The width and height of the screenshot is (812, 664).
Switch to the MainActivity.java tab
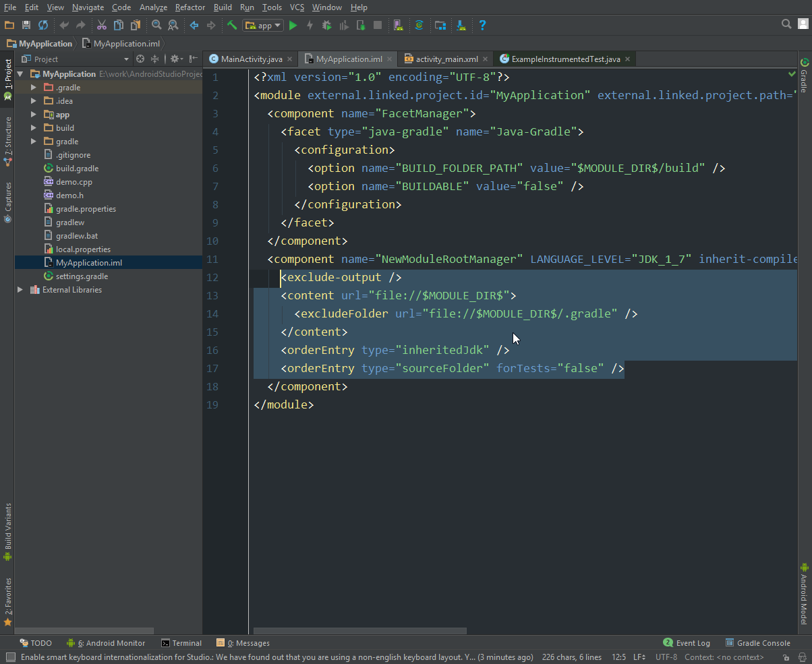pyautogui.click(x=251, y=59)
